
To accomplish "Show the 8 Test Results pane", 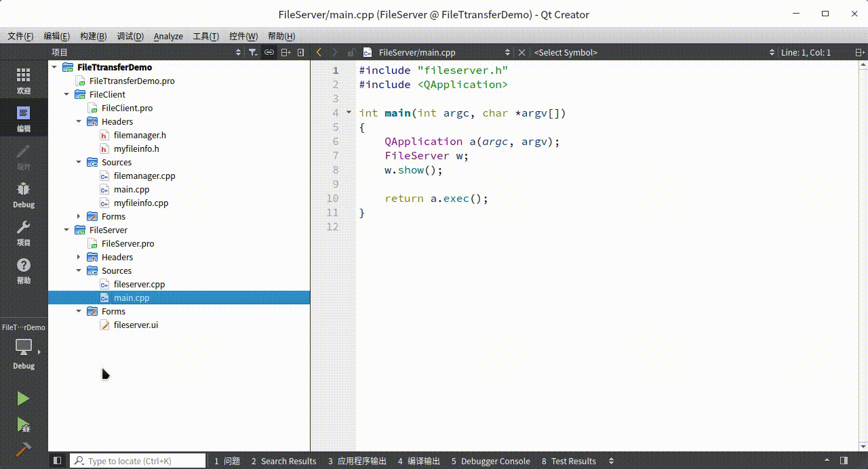I will pos(568,461).
